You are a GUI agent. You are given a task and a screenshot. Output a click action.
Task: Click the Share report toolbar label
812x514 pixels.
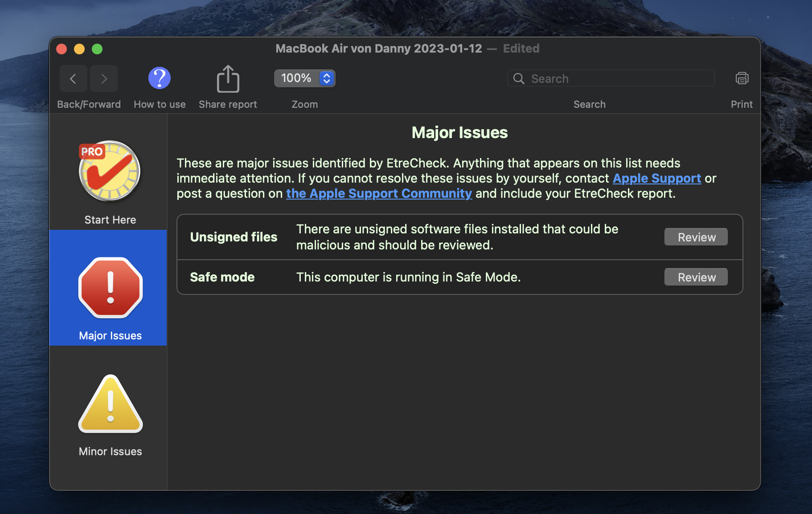(x=228, y=104)
